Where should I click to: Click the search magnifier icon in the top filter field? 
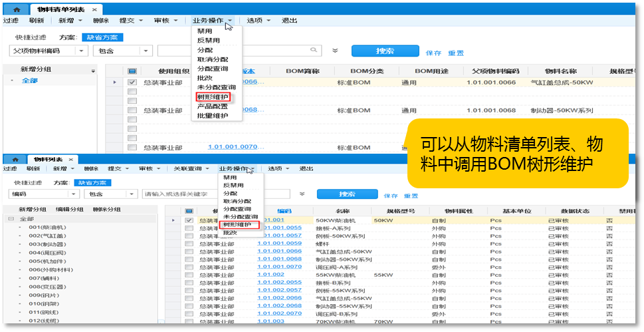pos(313,51)
